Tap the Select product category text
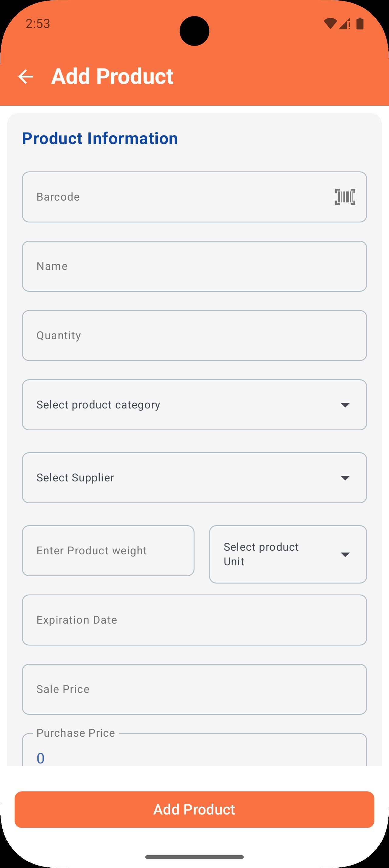The image size is (389, 868). pyautogui.click(x=98, y=405)
